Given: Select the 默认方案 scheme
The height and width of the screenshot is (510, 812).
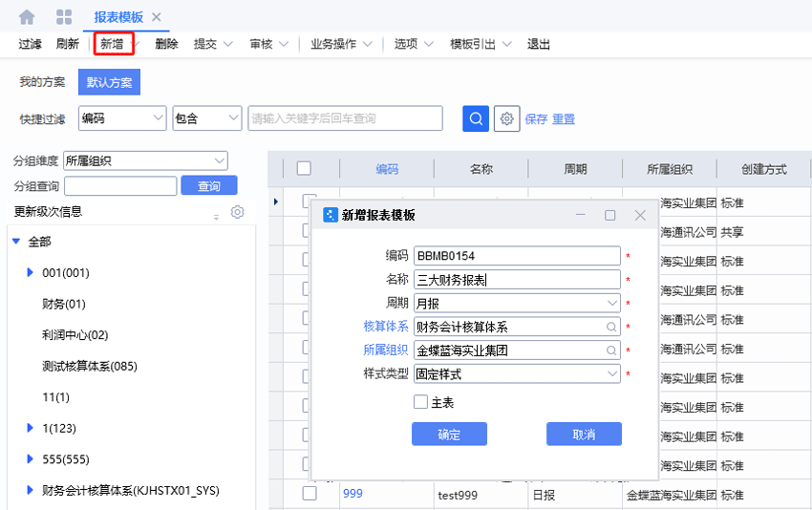Looking at the screenshot, I should click(109, 82).
